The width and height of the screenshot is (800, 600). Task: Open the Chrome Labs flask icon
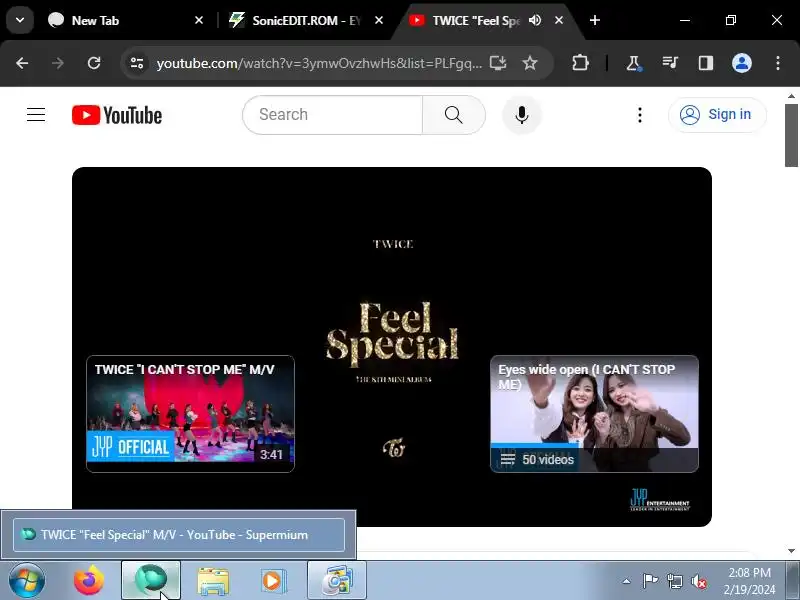[633, 63]
